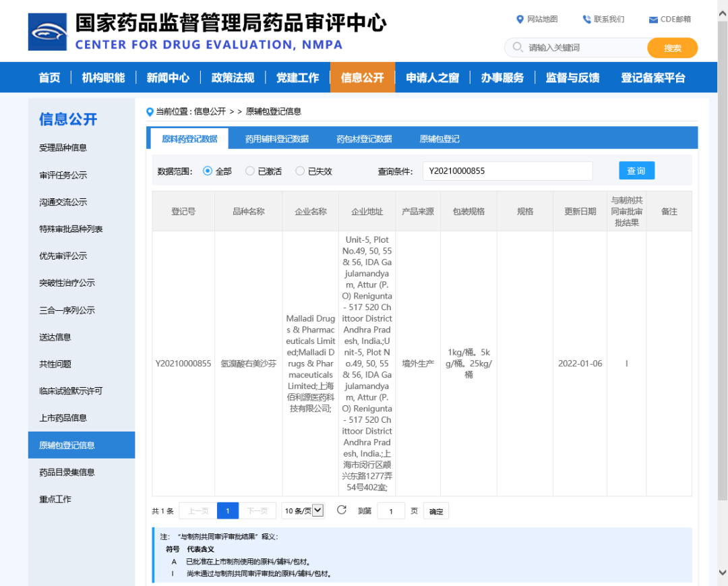Click the CDE logo icon
The width and height of the screenshot is (728, 586).
(47, 32)
